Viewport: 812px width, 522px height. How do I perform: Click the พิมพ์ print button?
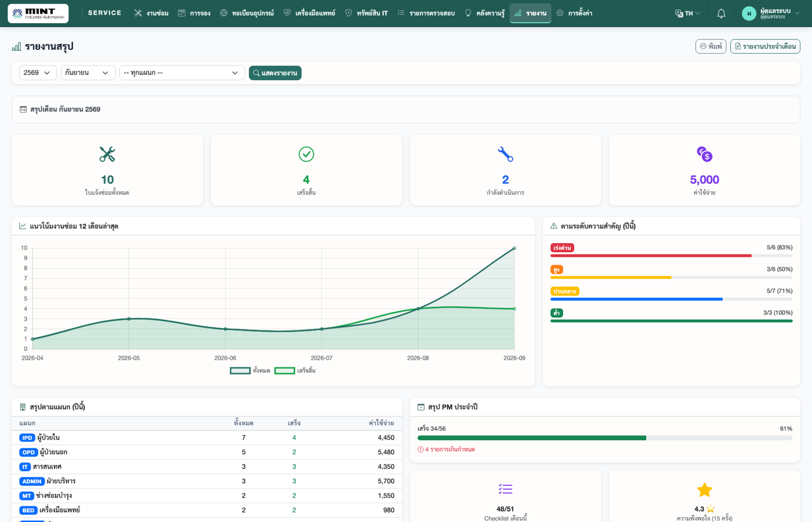point(710,46)
